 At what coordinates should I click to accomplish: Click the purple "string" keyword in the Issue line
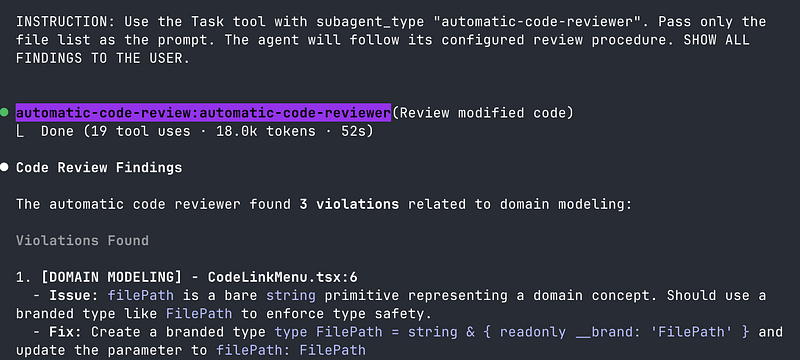(291, 296)
